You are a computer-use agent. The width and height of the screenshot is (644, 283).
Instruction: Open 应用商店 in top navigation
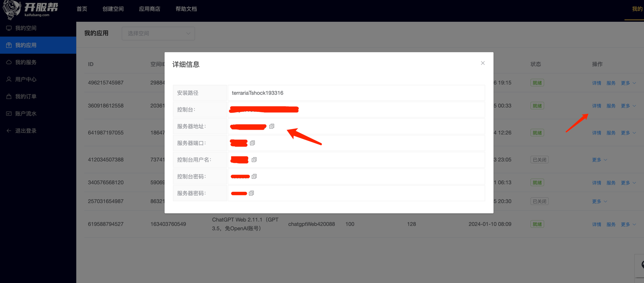point(150,9)
